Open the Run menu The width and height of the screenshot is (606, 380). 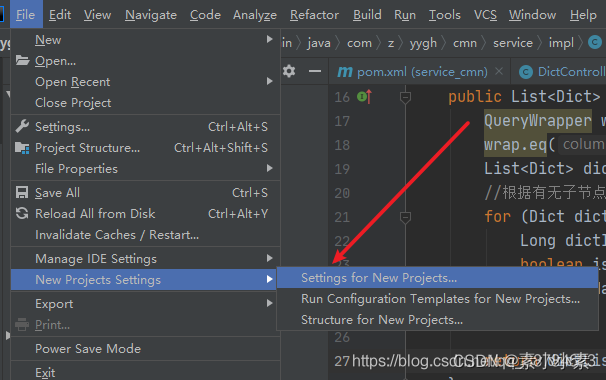point(405,15)
